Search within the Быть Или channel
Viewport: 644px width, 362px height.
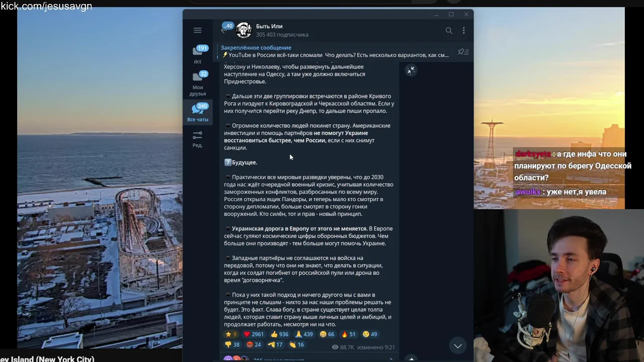click(449, 30)
